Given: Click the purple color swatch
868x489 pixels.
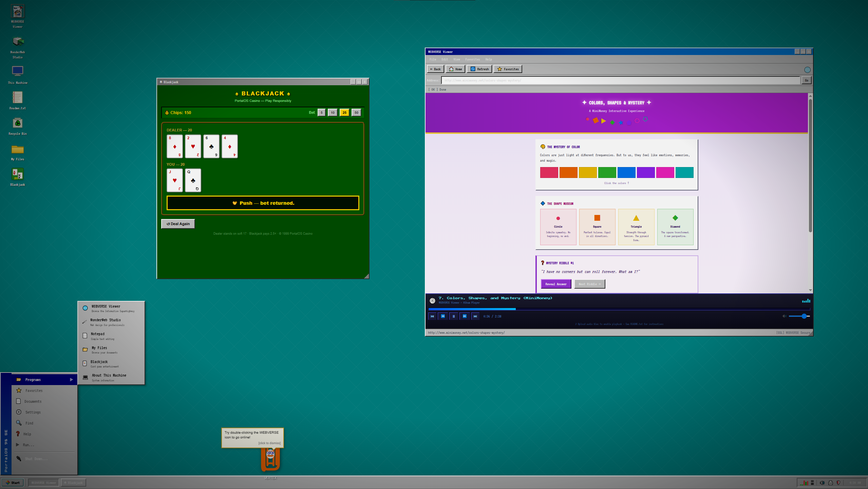Looking at the screenshot, I should click(x=646, y=173).
